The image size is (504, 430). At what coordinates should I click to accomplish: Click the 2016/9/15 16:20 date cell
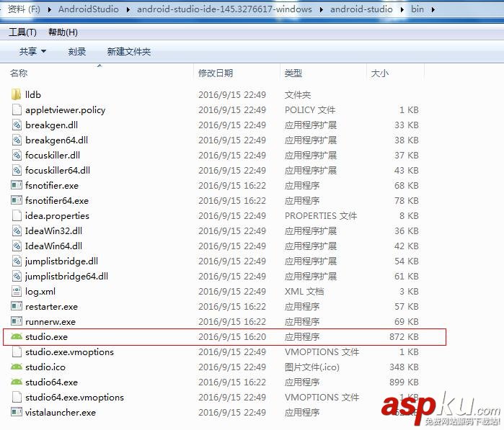click(232, 336)
